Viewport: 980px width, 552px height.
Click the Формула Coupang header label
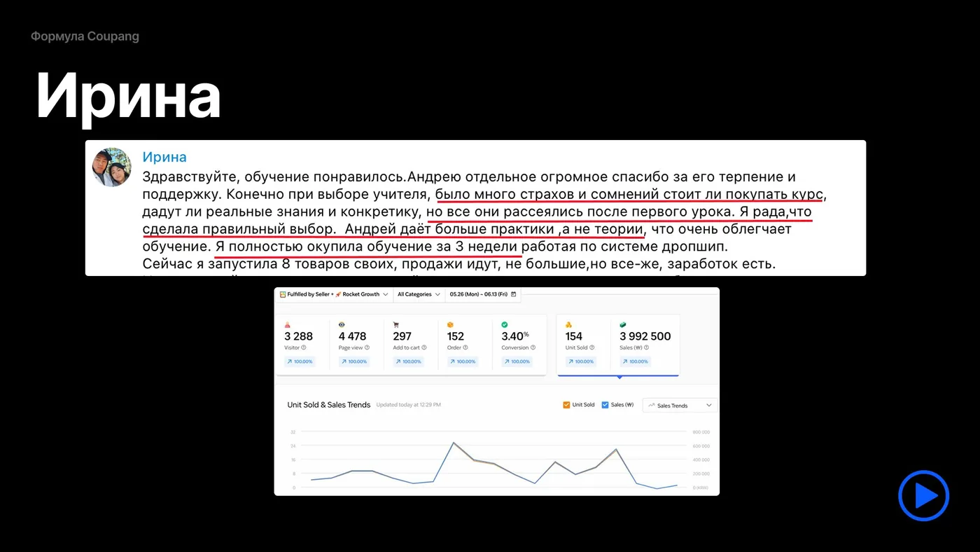(x=85, y=36)
